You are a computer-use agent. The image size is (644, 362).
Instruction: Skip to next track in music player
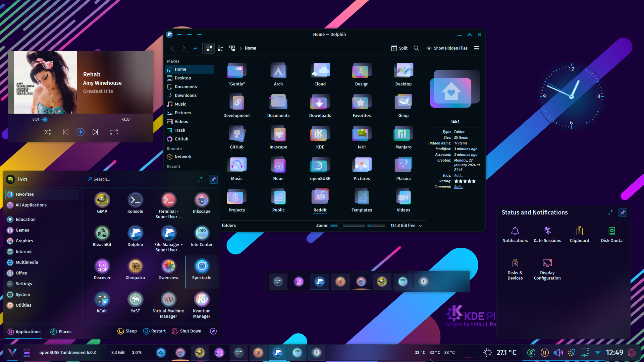pyautogui.click(x=95, y=132)
